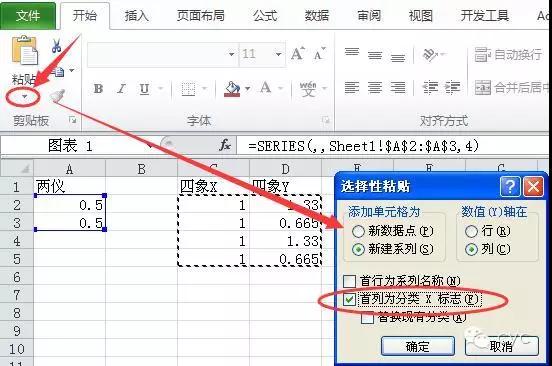Toggle Italic formatting
The width and height of the screenshot is (552, 366).
pyautogui.click(x=121, y=89)
